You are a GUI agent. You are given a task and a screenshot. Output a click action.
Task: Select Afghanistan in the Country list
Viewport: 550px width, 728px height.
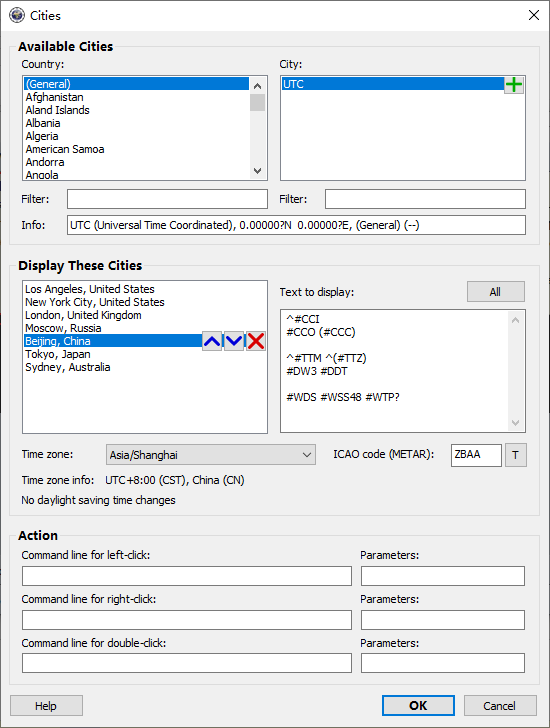tap(54, 97)
